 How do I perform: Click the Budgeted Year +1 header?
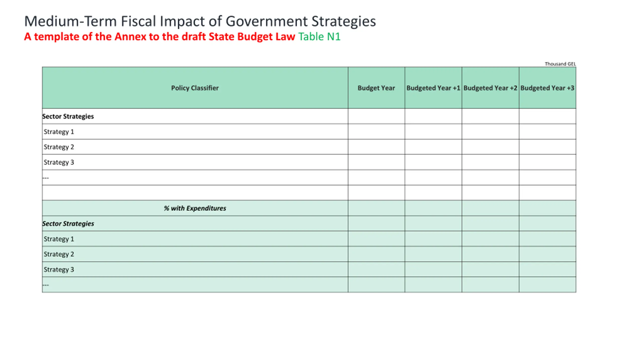[433, 88]
